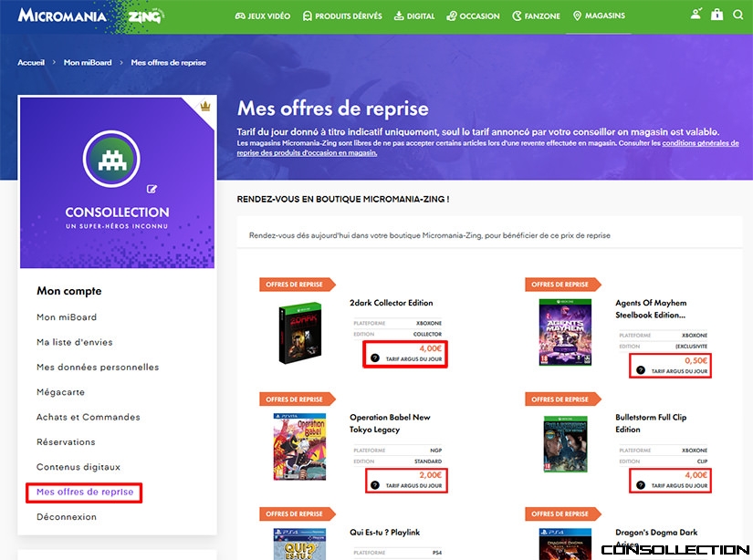
Task: Open Bulletstorm Full Clip cover thumbnail
Action: 566,444
